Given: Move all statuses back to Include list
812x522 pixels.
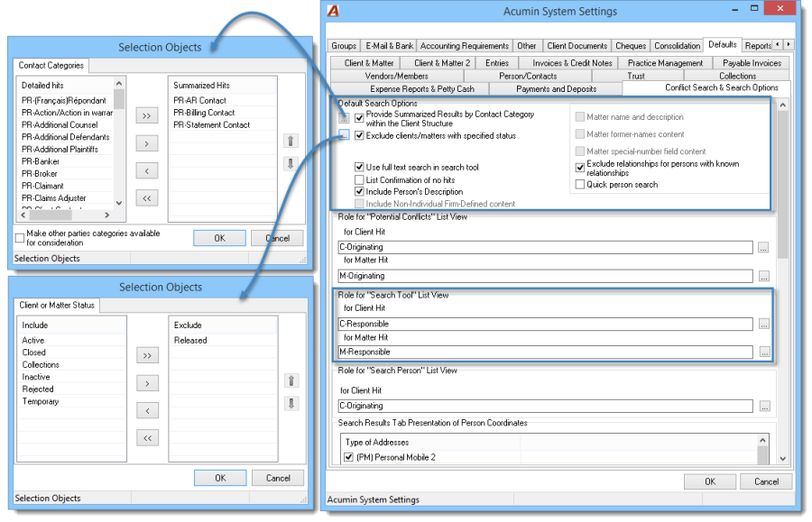Looking at the screenshot, I should tap(148, 438).
